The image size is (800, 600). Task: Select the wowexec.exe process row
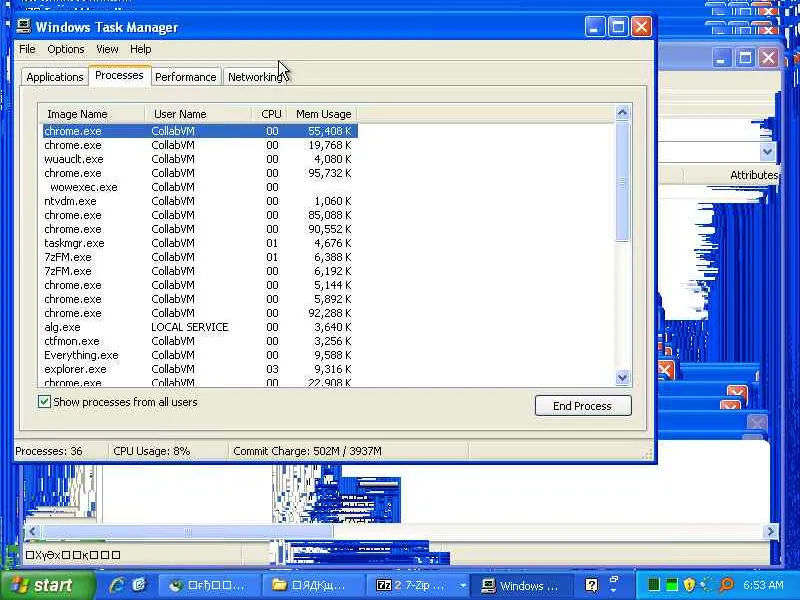tap(200, 187)
